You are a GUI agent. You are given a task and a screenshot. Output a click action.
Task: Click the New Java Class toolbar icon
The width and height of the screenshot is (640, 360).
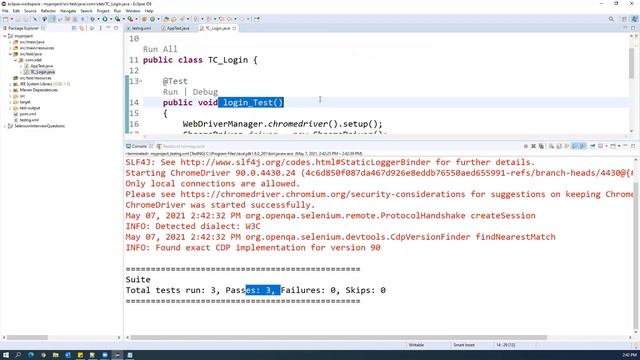pos(152,19)
